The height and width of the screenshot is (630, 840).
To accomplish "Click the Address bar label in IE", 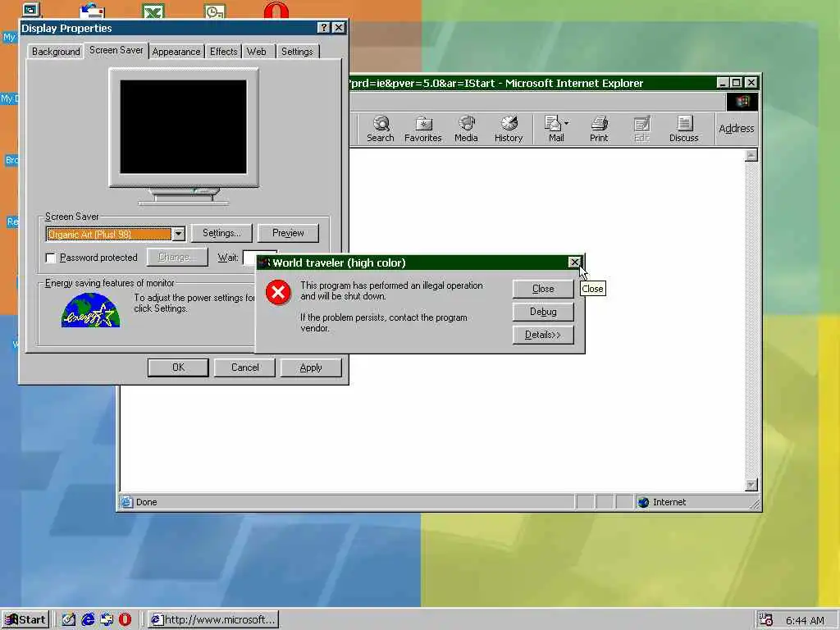I will point(736,129).
